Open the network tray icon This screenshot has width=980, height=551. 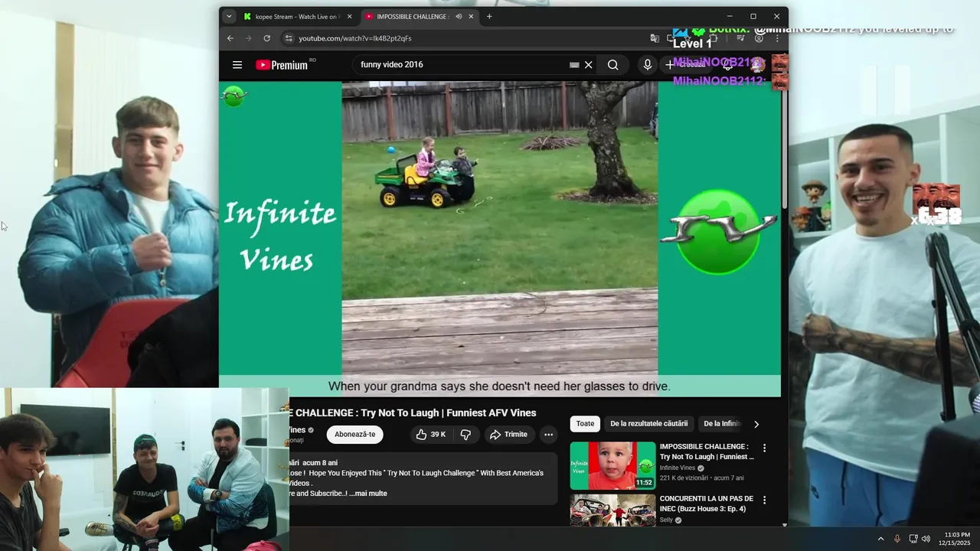913,539
